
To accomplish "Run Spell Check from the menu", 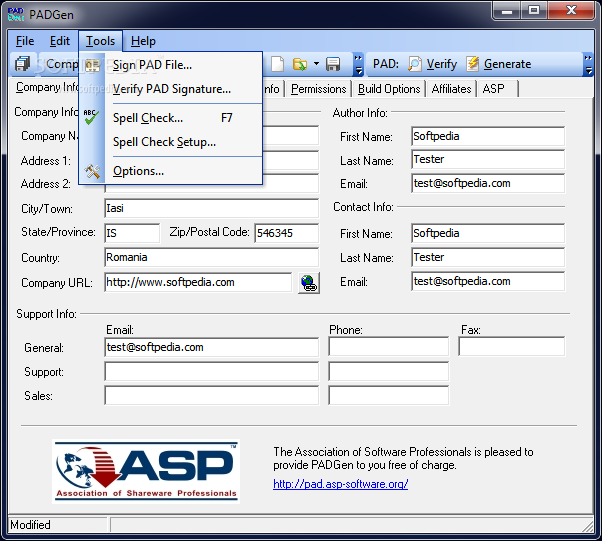I will click(x=170, y=118).
